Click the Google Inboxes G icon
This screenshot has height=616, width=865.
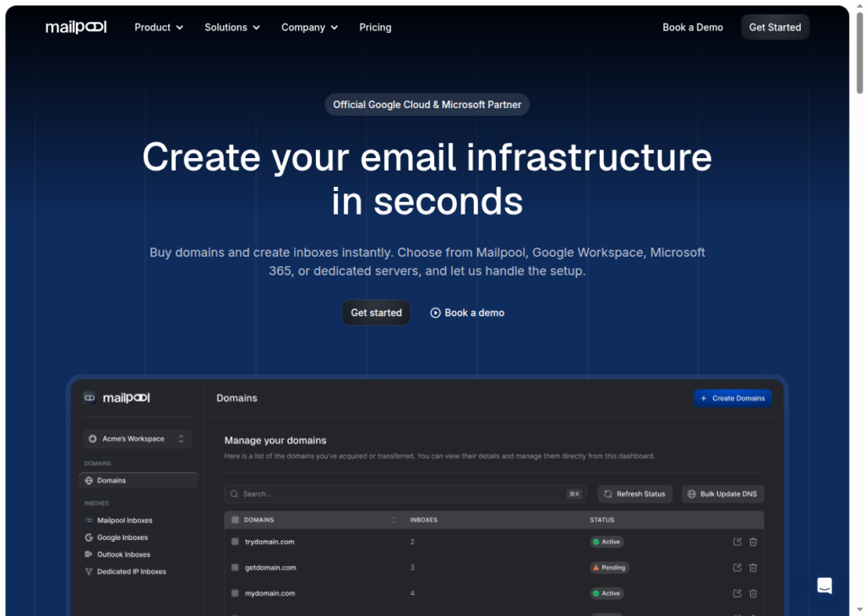pyautogui.click(x=89, y=537)
